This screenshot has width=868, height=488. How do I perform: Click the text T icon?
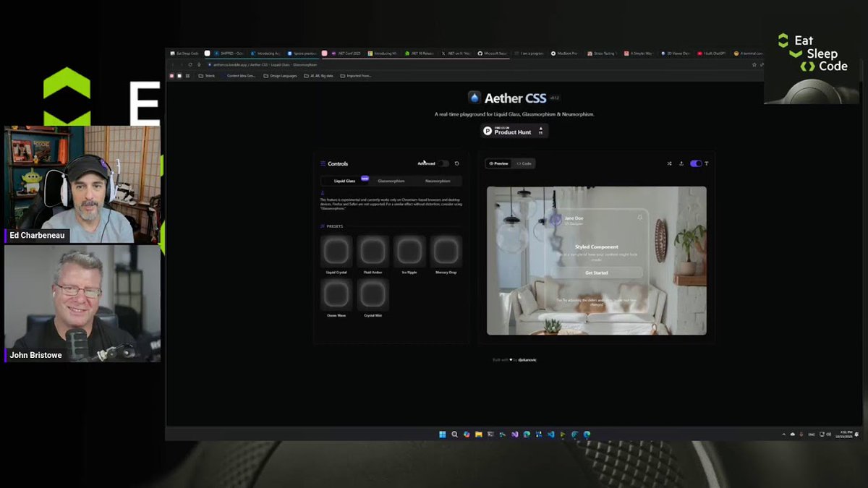coord(707,163)
